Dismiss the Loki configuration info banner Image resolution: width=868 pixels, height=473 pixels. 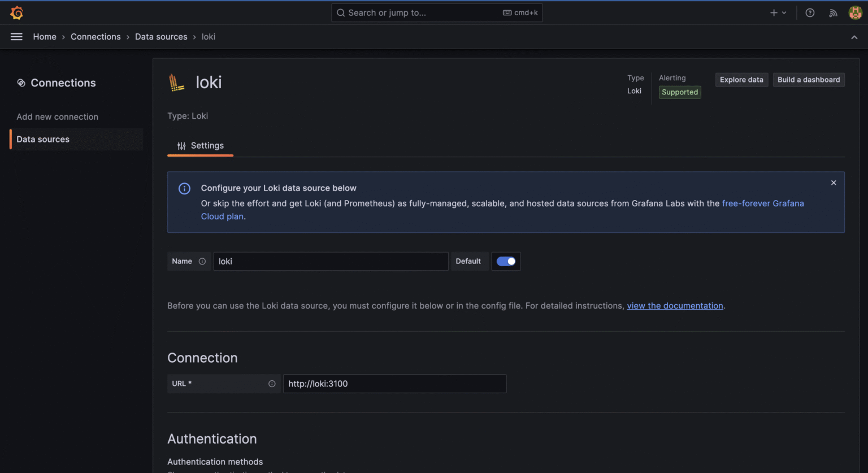833,183
